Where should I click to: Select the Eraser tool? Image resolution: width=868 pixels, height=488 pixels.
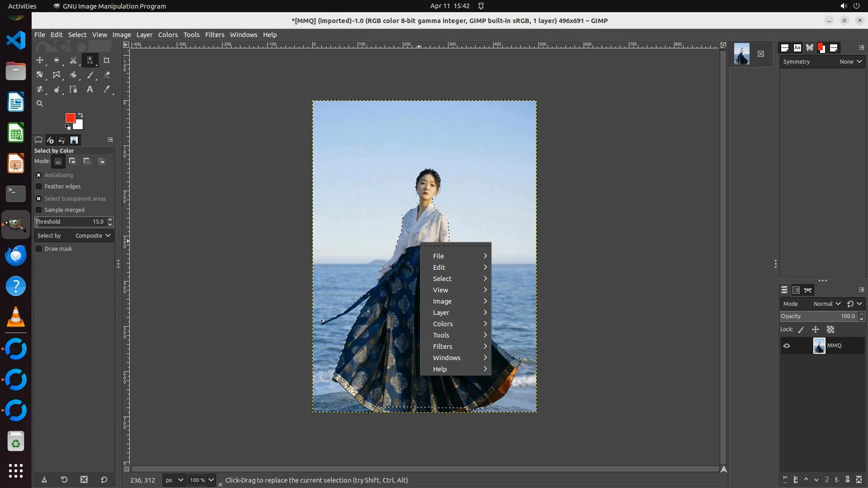pyautogui.click(x=107, y=75)
